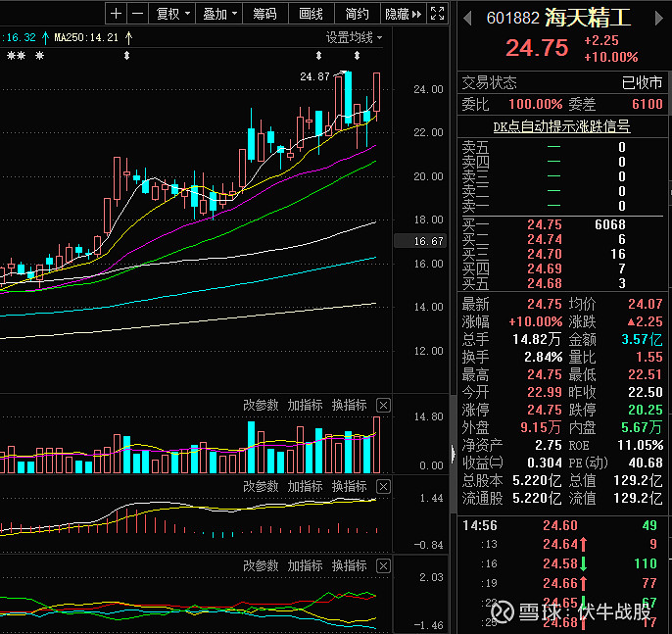Click 买五 price 24.68

click(x=545, y=283)
